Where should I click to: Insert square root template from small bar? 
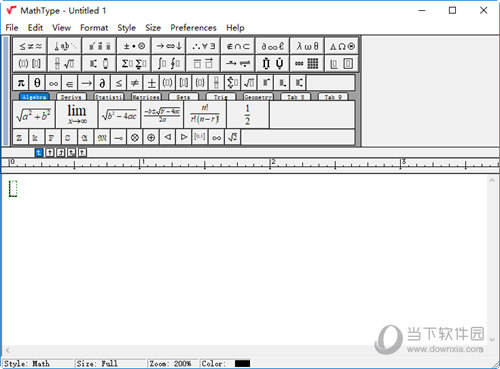click(249, 83)
